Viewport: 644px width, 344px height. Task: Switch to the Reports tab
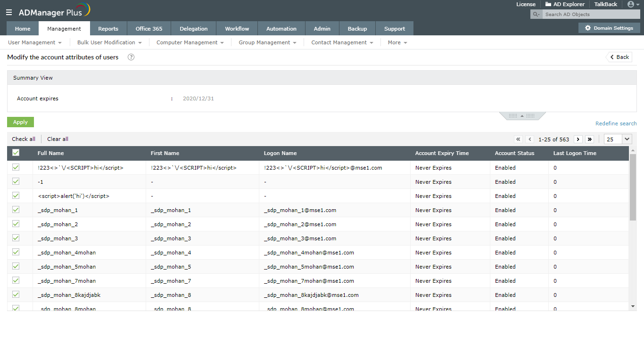click(108, 28)
